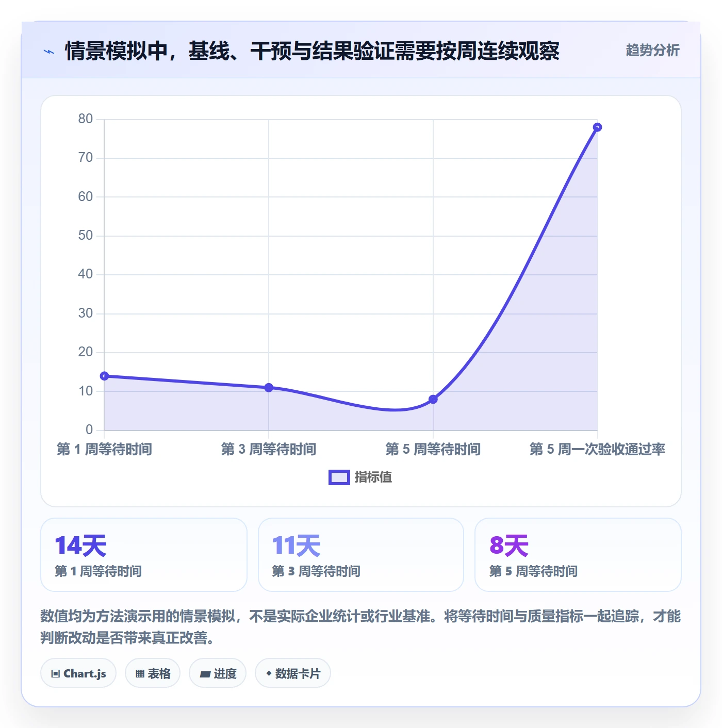Viewport: 722px width, 728px height.
Task: Click the x-axis label 第 1 周等待时间
Action: point(104,449)
